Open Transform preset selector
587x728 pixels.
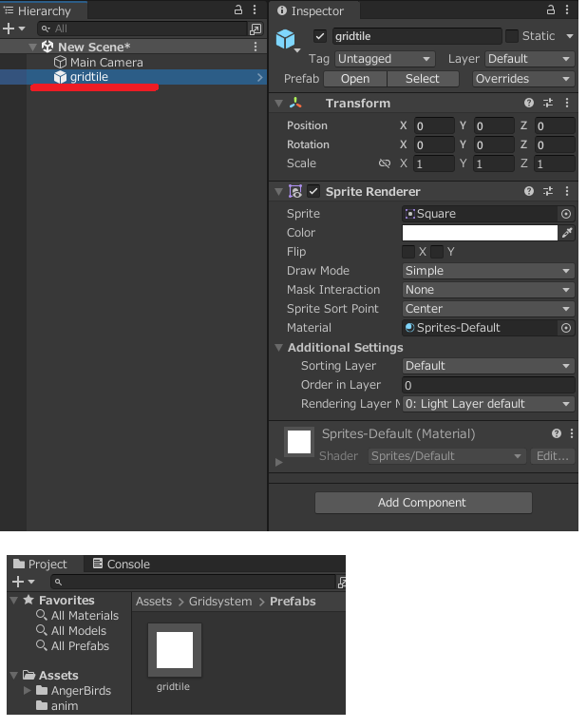pyautogui.click(x=548, y=103)
